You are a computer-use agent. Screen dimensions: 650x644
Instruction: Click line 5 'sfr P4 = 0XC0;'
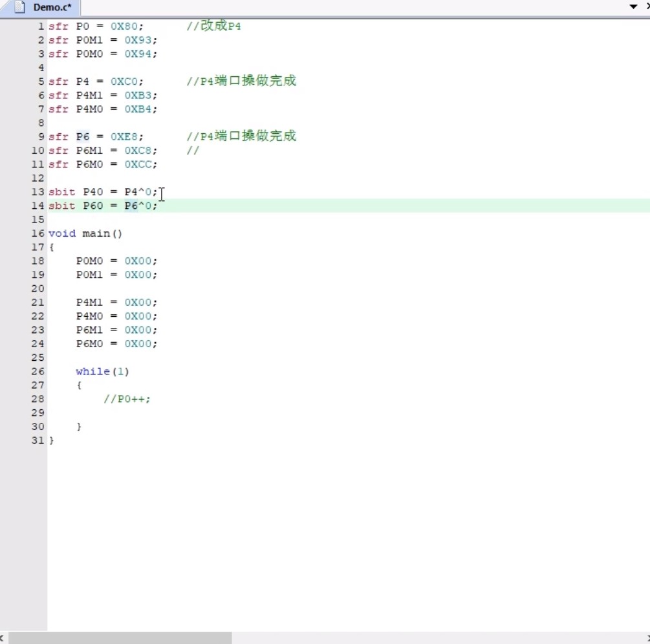[96, 81]
